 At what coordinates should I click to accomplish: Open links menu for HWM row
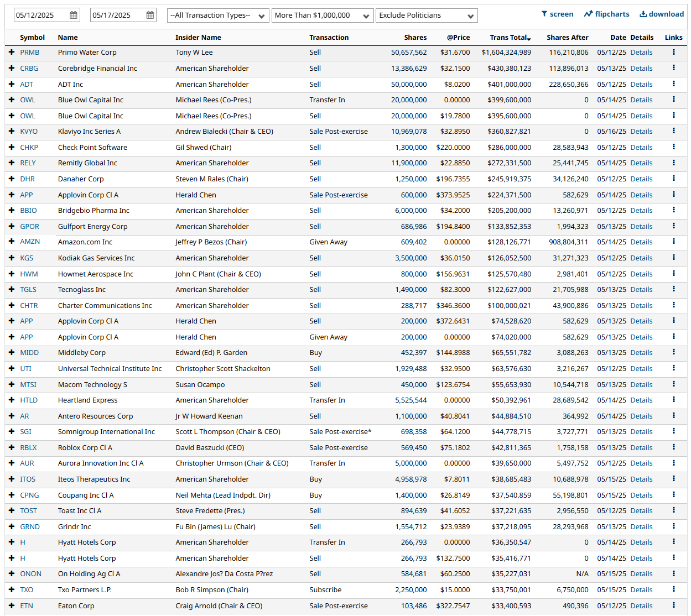pos(673,274)
